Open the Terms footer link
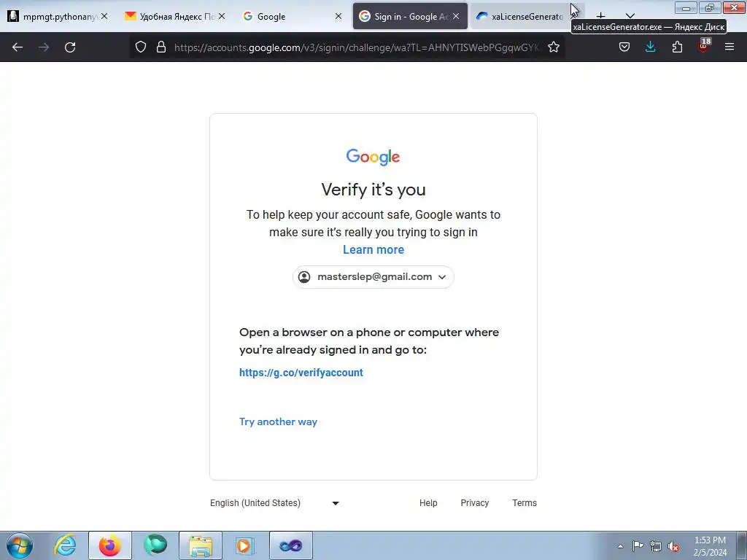The image size is (747, 560). click(x=525, y=503)
